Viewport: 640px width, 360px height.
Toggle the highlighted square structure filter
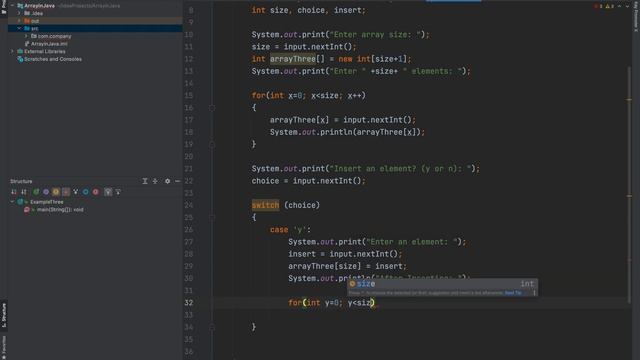66,192
